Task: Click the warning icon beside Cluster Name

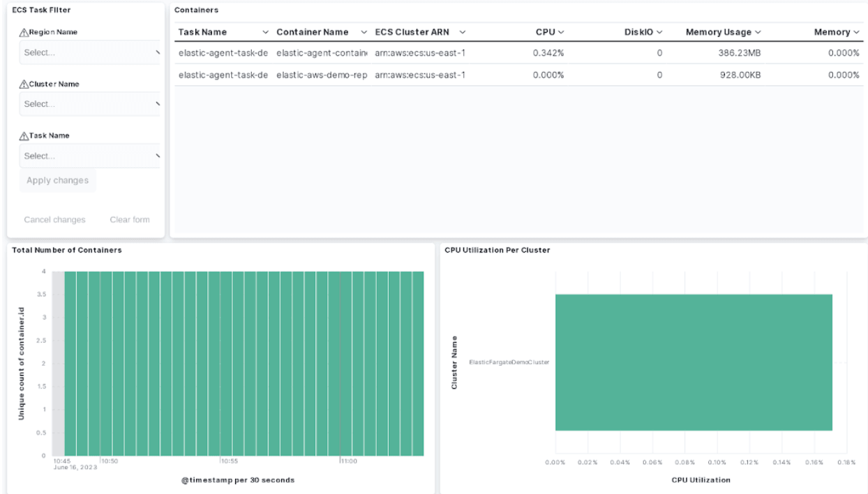Action: tap(24, 84)
